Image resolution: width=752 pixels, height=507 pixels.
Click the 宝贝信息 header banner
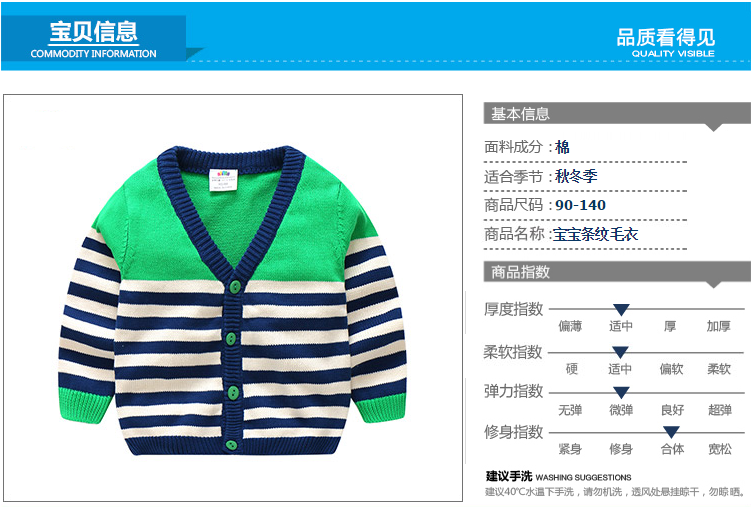pos(94,39)
